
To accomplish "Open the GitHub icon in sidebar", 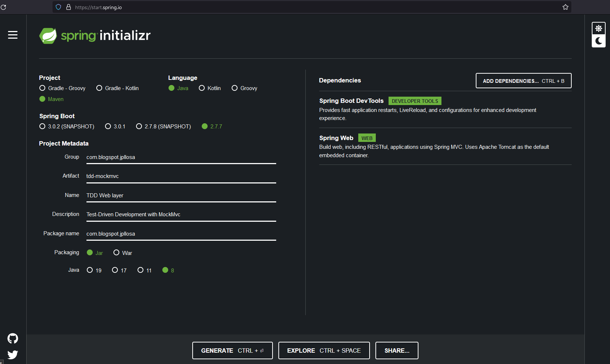I will [12, 338].
